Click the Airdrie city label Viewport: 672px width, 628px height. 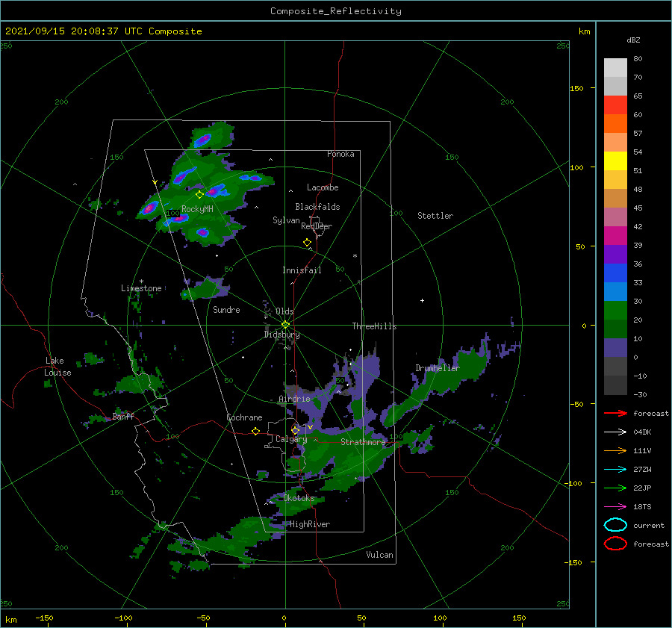(294, 399)
